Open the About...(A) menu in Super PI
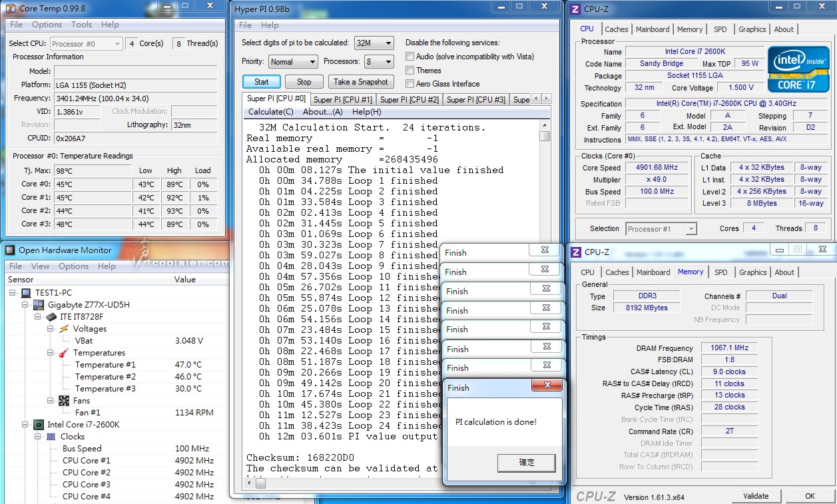 (x=322, y=112)
